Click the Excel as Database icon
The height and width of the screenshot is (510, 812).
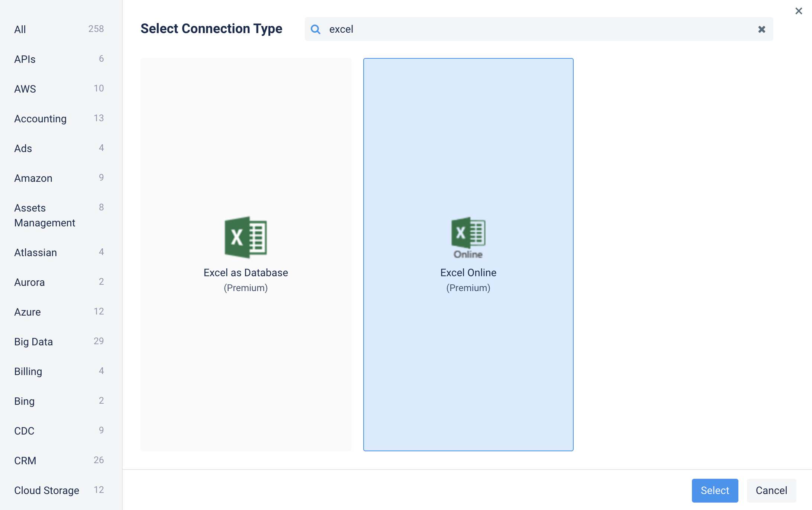[x=246, y=237]
